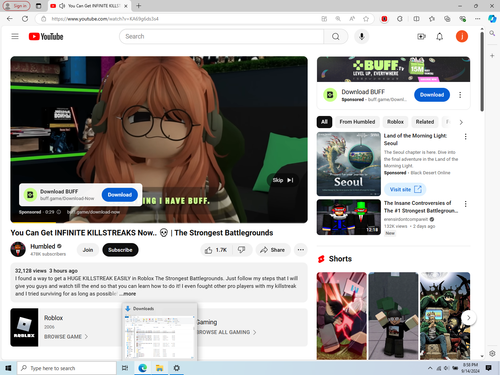Open a new browser tab

139,6
